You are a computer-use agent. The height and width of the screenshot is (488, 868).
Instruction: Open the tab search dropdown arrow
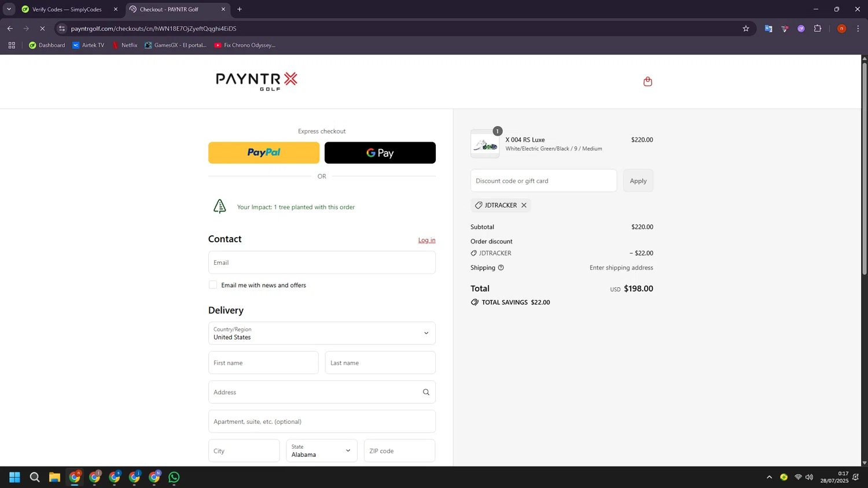(9, 9)
